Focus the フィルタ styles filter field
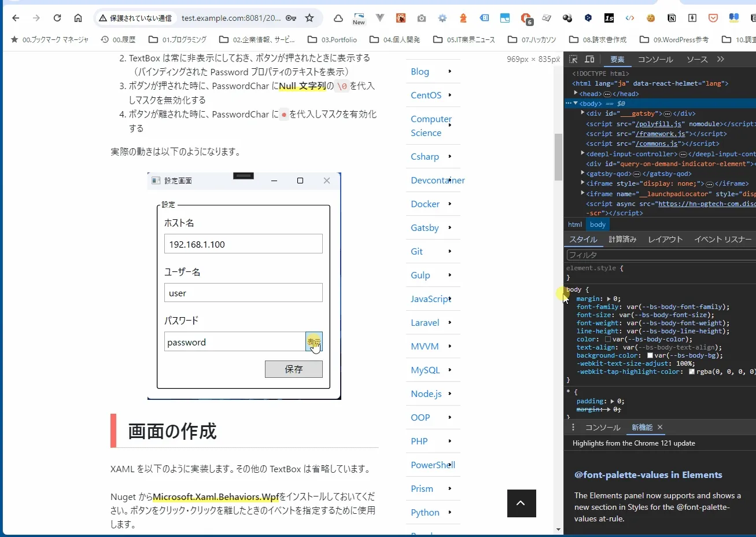The image size is (756, 537). click(661, 255)
